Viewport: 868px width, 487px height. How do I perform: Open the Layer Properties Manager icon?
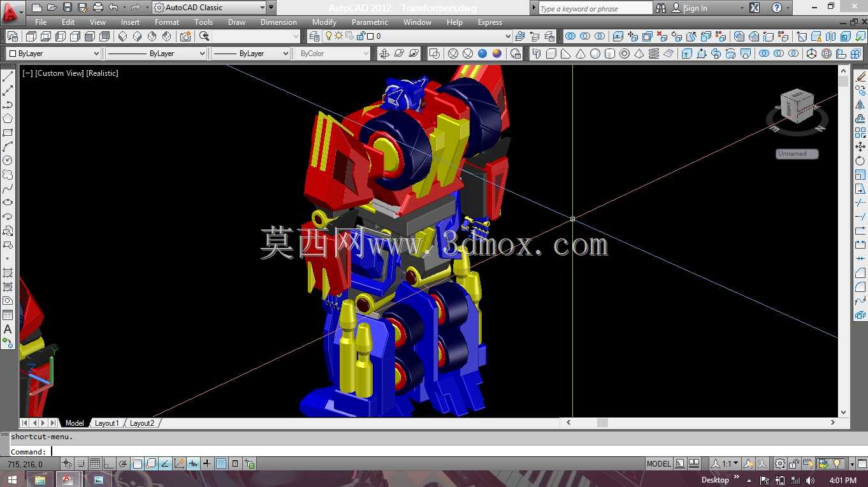tap(315, 36)
